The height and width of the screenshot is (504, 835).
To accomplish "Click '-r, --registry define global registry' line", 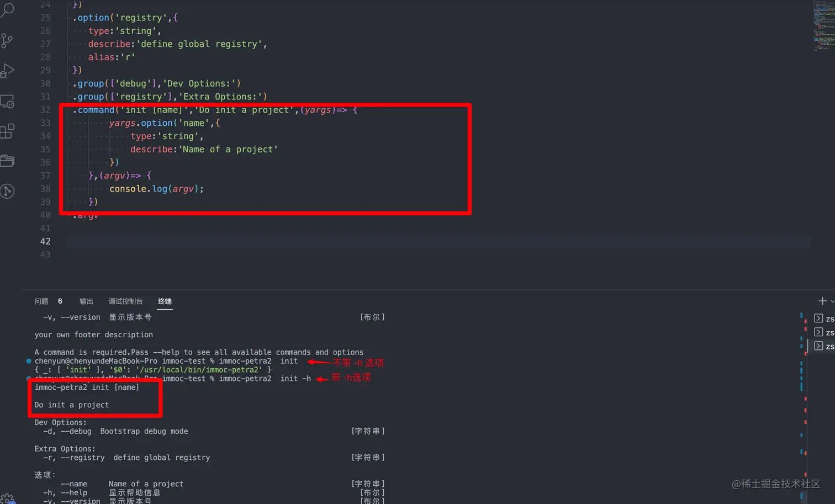I will [x=126, y=458].
